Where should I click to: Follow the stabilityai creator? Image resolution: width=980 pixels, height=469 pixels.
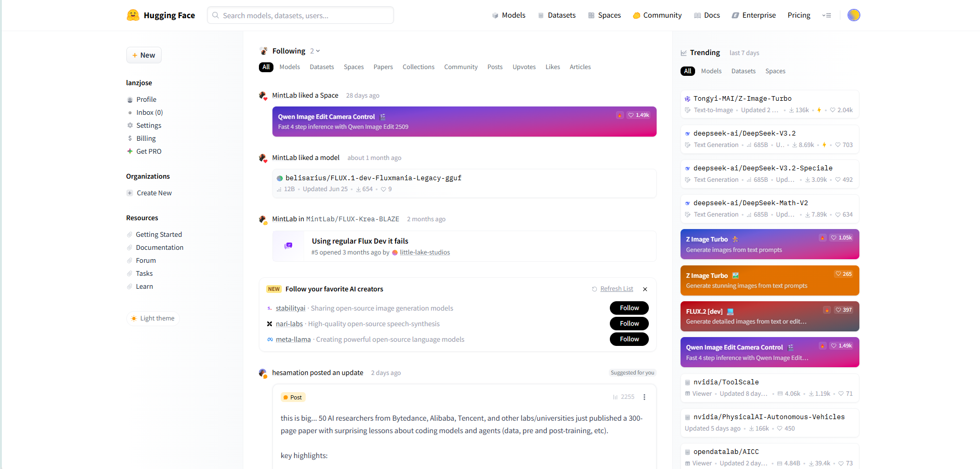[x=629, y=308]
